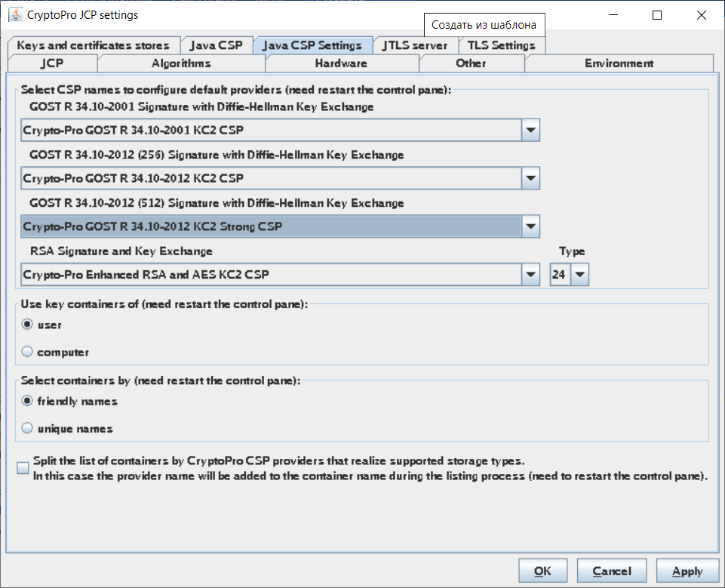Select the user key containers radio button

coord(27,325)
